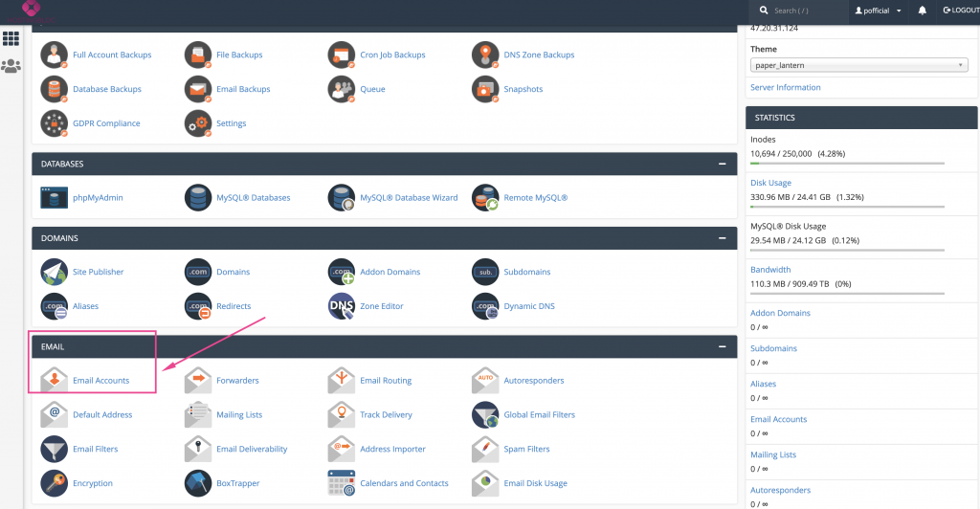Open the Email Accounts envelope icon

click(55, 380)
